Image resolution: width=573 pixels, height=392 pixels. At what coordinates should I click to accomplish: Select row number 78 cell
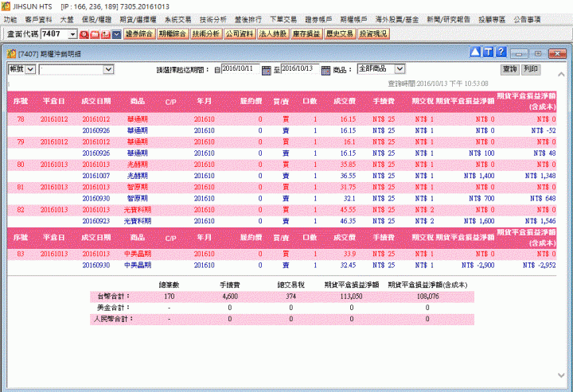[x=21, y=119]
